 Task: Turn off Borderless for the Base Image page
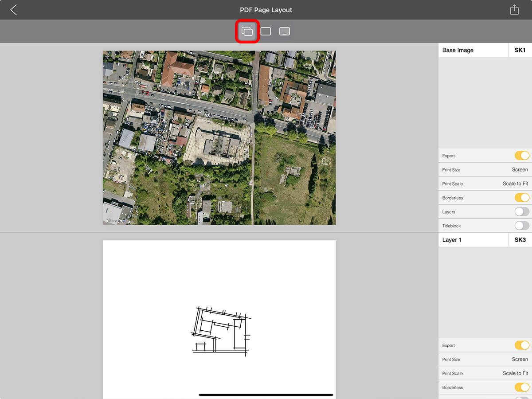coord(521,198)
